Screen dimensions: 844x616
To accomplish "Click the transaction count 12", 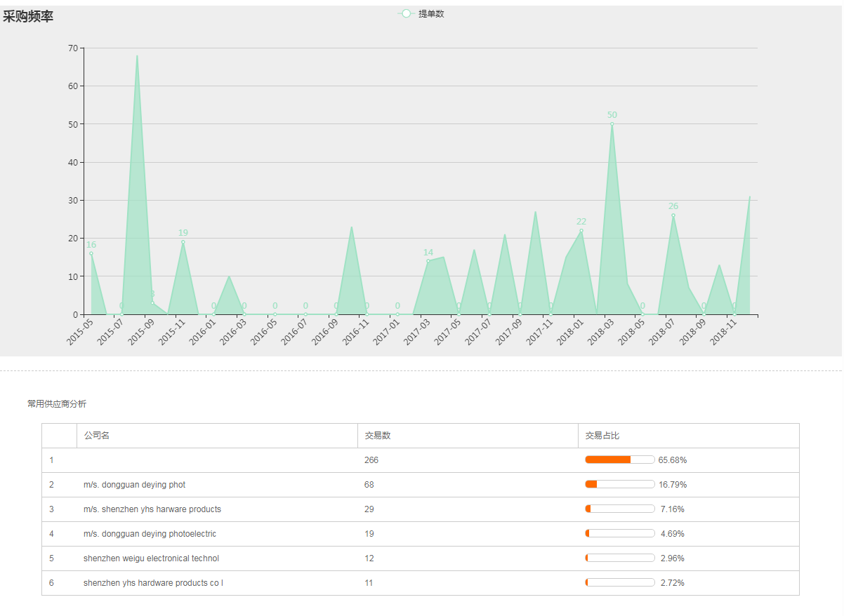I will (x=369, y=558).
